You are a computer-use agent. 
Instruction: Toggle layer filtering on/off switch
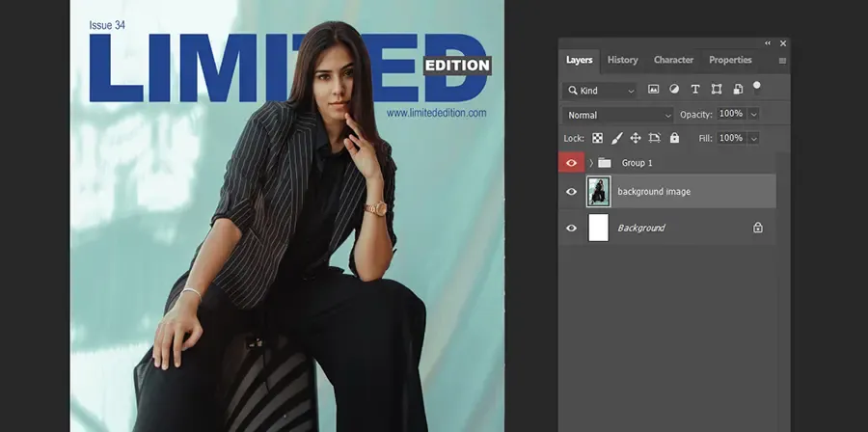(x=757, y=88)
